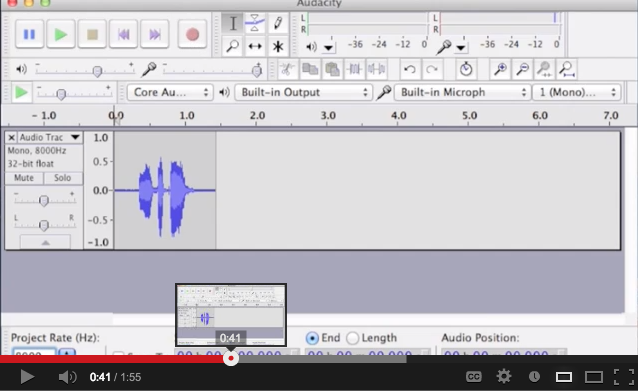The height and width of the screenshot is (391, 638).
Task: Switch to the small player size
Action: [564, 377]
